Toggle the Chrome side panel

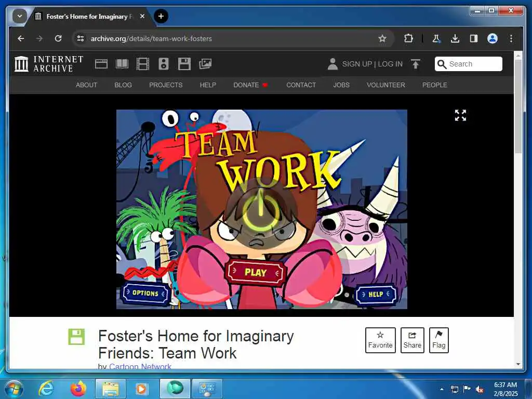474,38
